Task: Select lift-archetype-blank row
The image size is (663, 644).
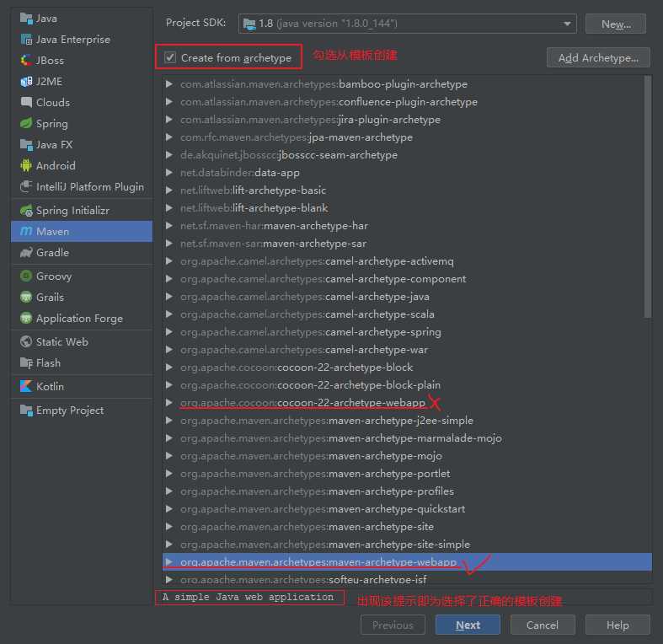Action: (x=407, y=208)
